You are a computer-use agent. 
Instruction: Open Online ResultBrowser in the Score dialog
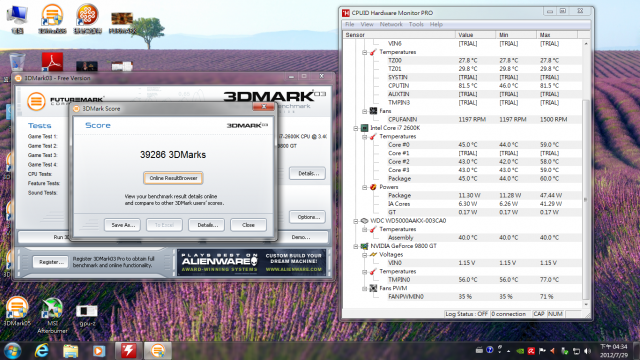[173, 178]
